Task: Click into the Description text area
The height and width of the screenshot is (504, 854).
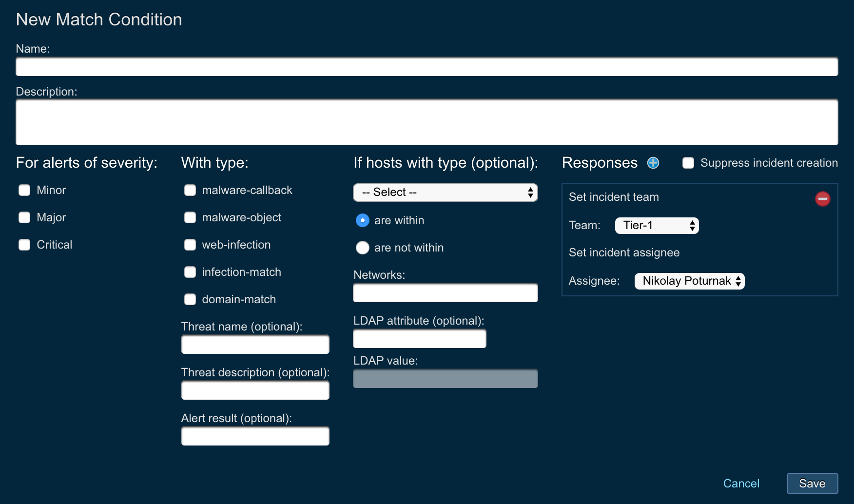Action: 427,122
